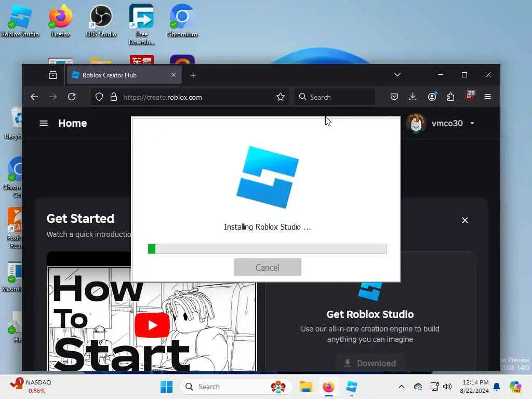List all tabs dropdown arrow
This screenshot has height=399, width=532.
[x=397, y=75]
